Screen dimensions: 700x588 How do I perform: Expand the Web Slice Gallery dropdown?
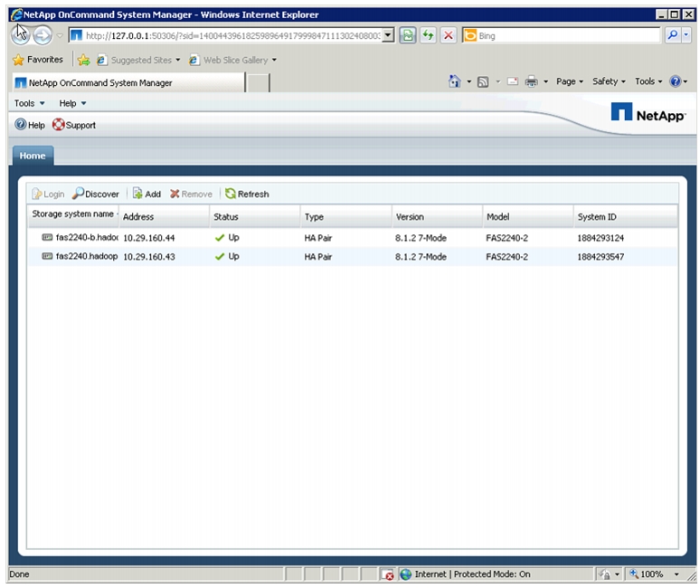[x=274, y=60]
